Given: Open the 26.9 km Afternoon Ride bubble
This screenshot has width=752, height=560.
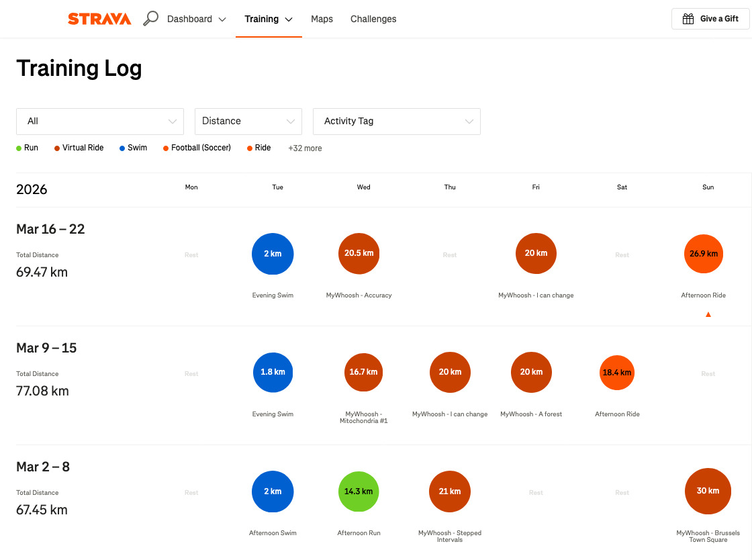Looking at the screenshot, I should coord(703,254).
